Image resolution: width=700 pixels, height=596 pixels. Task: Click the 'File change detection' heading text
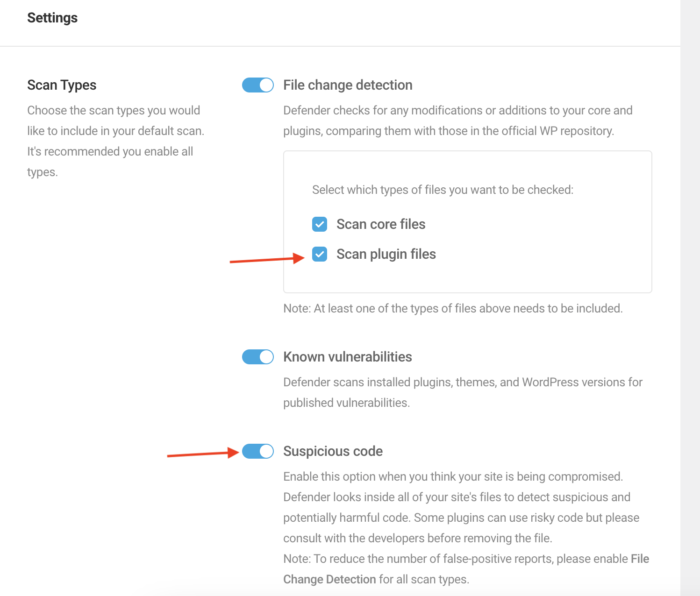pos(348,85)
